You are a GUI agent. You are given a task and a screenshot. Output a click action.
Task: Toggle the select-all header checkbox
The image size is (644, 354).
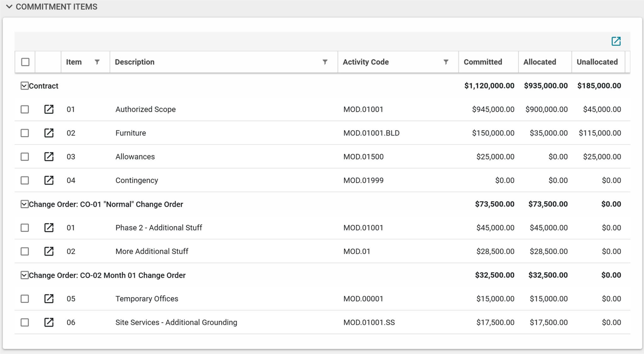[25, 62]
